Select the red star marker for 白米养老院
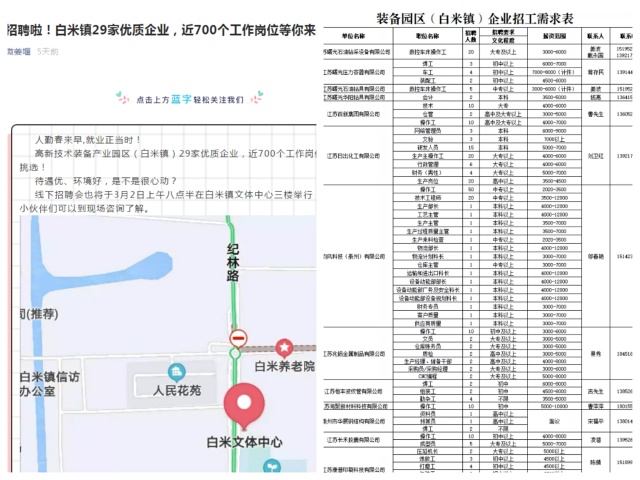The image size is (640, 480). click(x=284, y=347)
